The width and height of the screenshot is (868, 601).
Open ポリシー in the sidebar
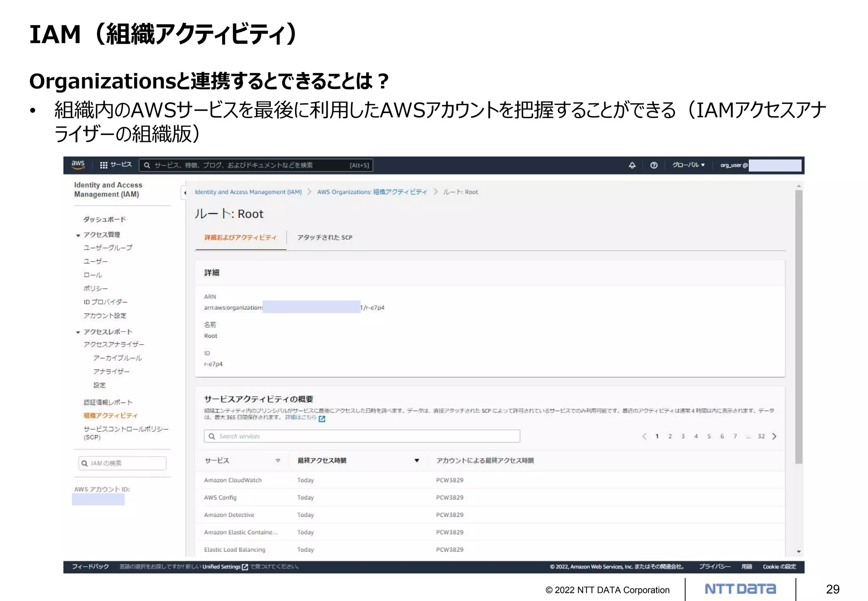coord(95,288)
